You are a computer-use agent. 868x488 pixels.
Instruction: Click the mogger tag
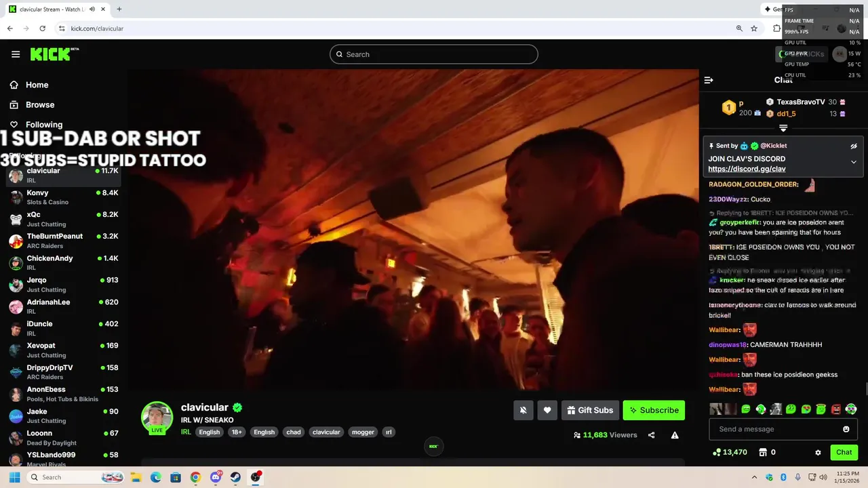(363, 432)
